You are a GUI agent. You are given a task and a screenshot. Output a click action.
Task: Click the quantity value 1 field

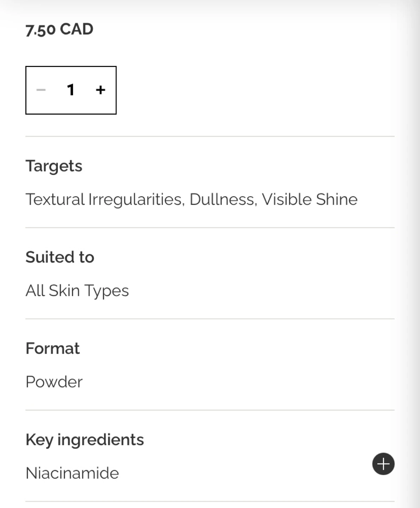[x=71, y=90]
